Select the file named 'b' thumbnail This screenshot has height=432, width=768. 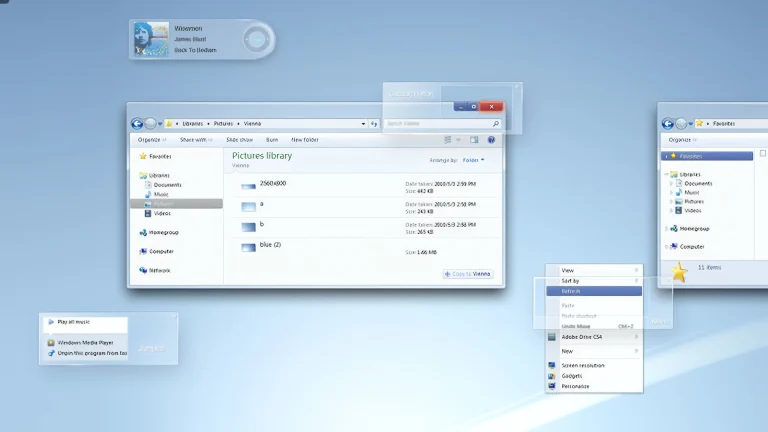pos(248,227)
